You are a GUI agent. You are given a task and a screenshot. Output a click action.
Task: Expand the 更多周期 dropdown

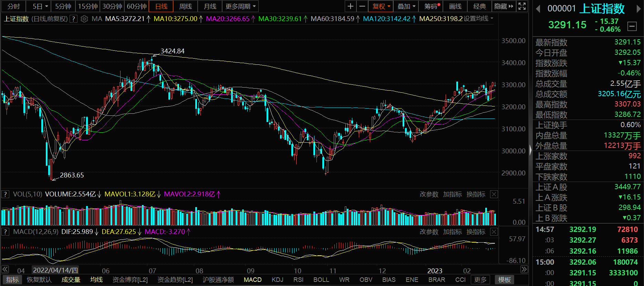tap(241, 6)
